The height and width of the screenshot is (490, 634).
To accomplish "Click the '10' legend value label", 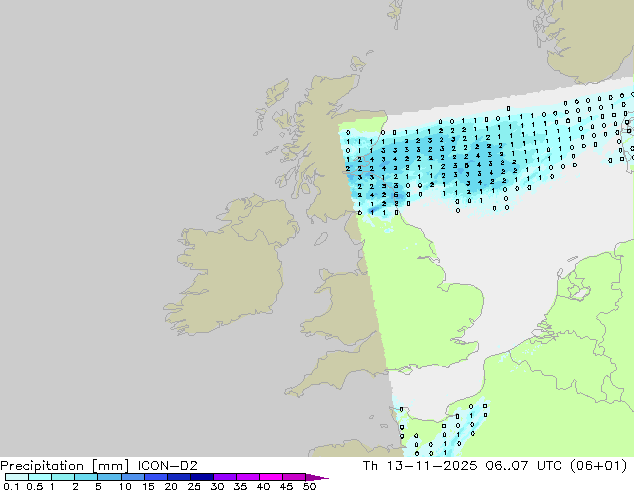I will (x=125, y=486).
